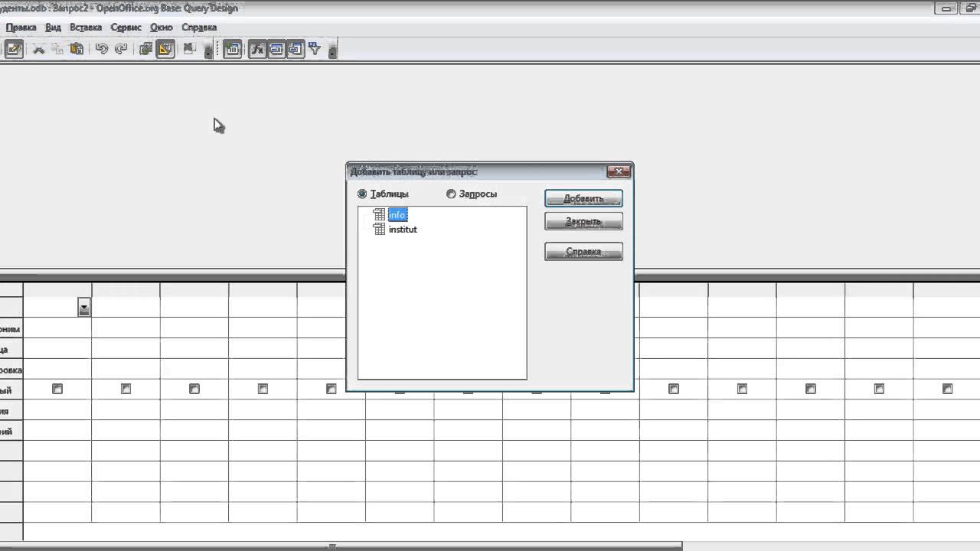The width and height of the screenshot is (980, 551).
Task: Select the Таблицы radio button
Action: pos(362,194)
